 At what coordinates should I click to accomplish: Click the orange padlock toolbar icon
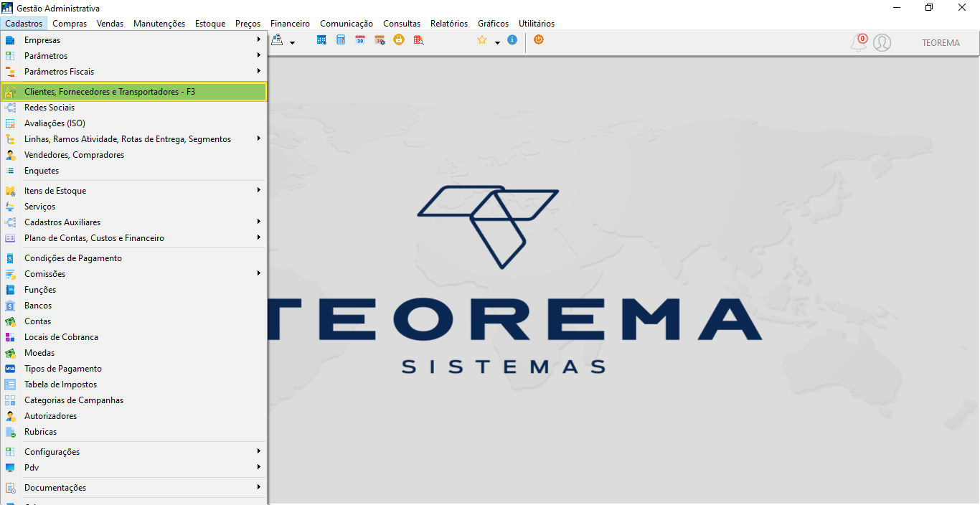(x=399, y=40)
